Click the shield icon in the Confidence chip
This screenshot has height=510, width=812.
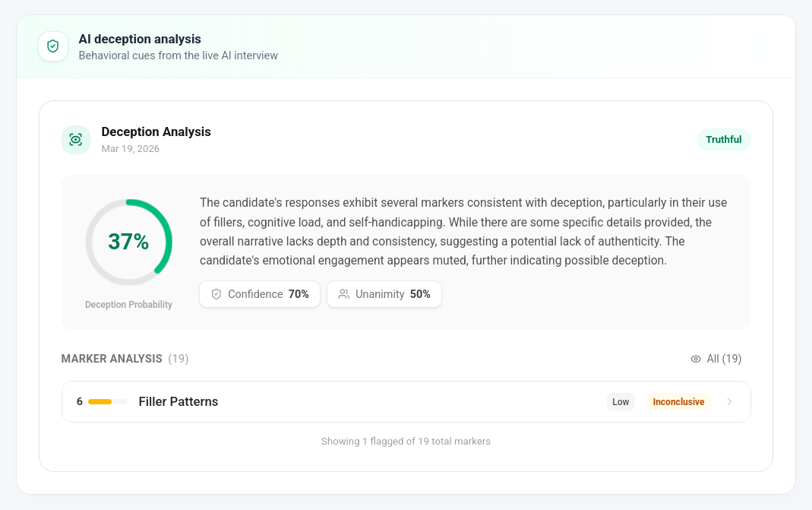(216, 294)
